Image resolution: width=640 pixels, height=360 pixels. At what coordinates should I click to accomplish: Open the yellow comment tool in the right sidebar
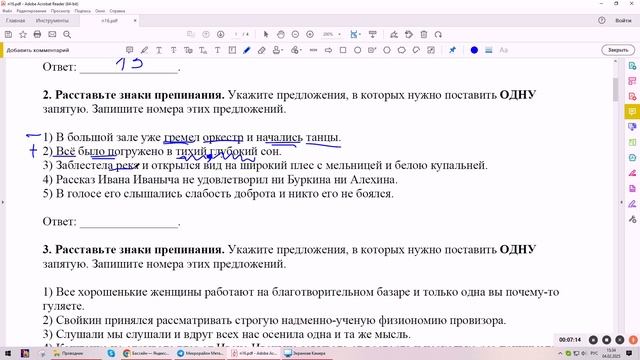tap(632, 111)
